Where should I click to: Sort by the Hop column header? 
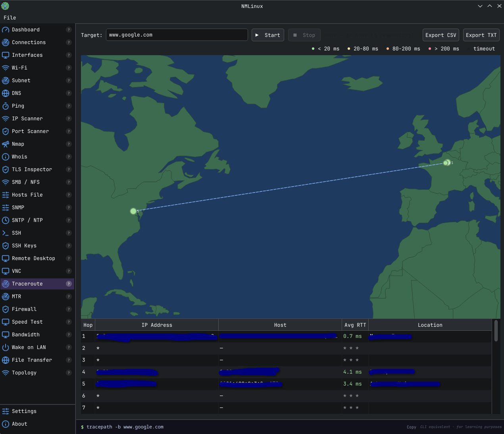[x=88, y=325]
